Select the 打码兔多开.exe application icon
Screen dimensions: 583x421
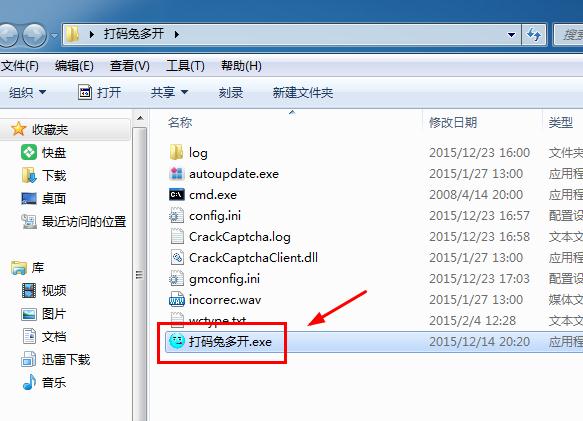[x=177, y=341]
